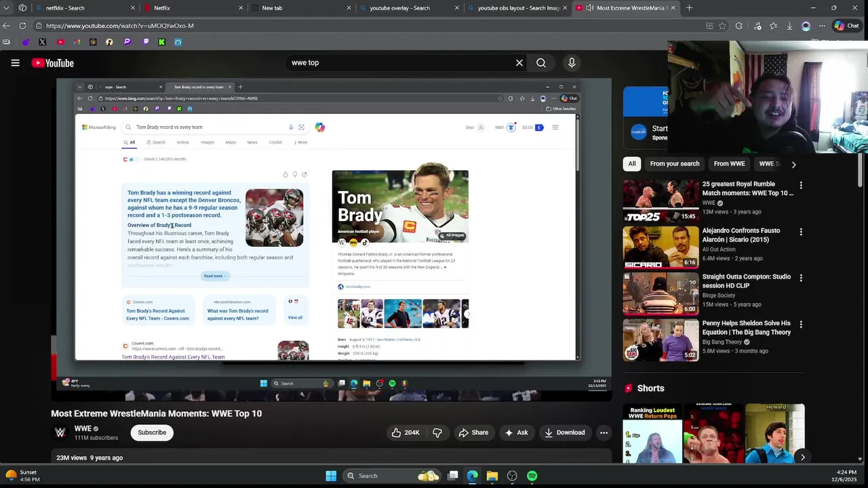The width and height of the screenshot is (868, 488).
Task: Open options menu for Penny Helps Sheldon video
Action: pos(801,325)
